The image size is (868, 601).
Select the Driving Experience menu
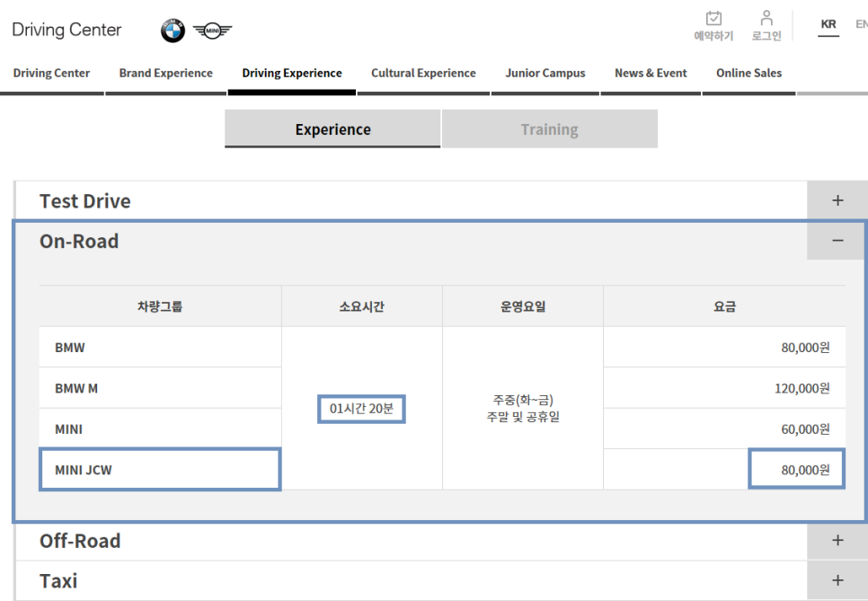tap(292, 73)
